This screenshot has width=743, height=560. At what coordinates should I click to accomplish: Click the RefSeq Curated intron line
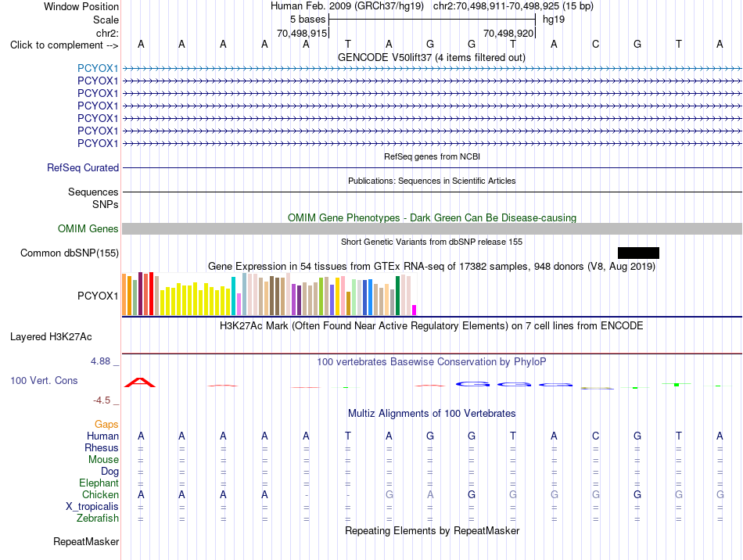432,167
